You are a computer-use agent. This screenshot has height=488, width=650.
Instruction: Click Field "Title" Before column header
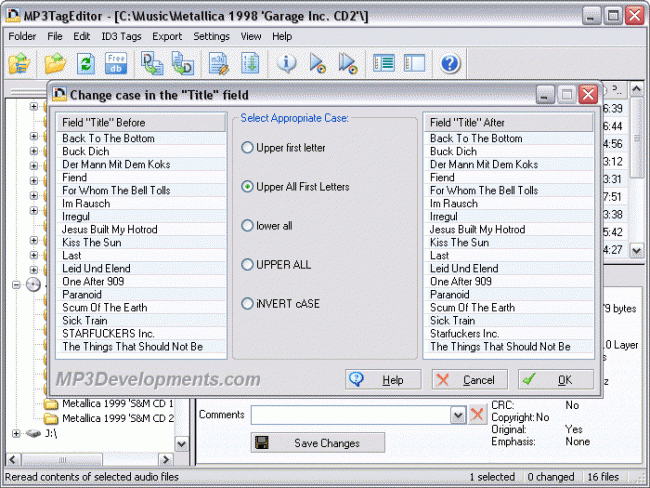point(141,122)
